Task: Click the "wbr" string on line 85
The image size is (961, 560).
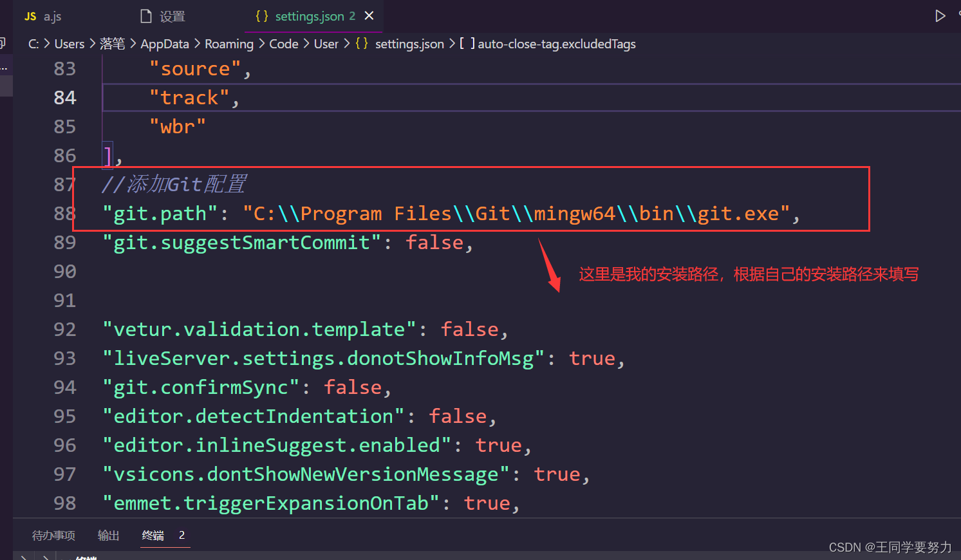Action: pyautogui.click(x=178, y=127)
